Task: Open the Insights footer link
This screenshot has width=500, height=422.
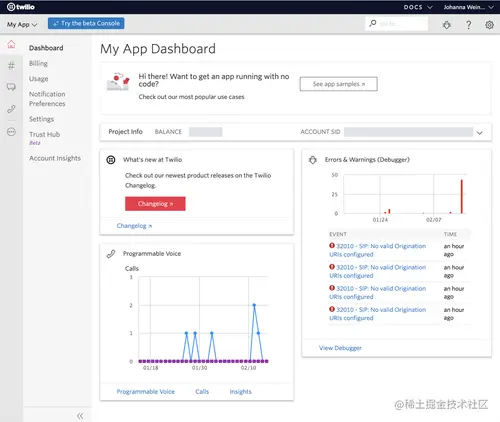Action: pos(240,392)
